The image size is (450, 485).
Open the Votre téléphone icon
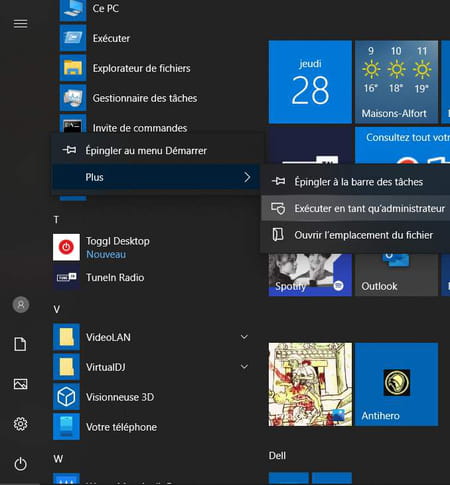[66, 427]
